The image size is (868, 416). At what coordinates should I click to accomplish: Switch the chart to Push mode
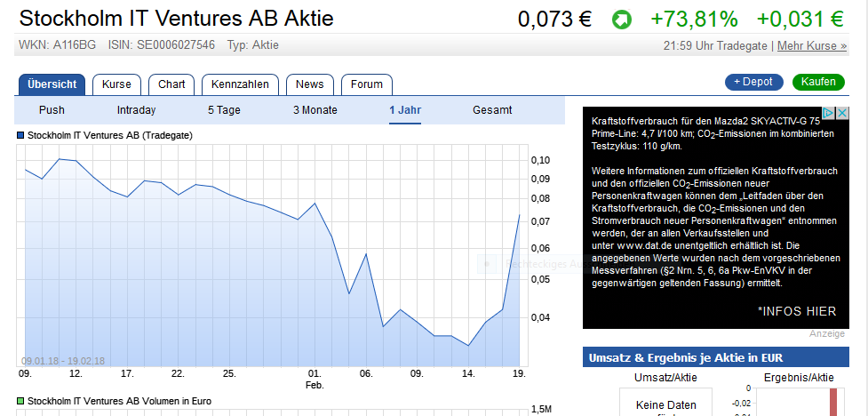52,110
